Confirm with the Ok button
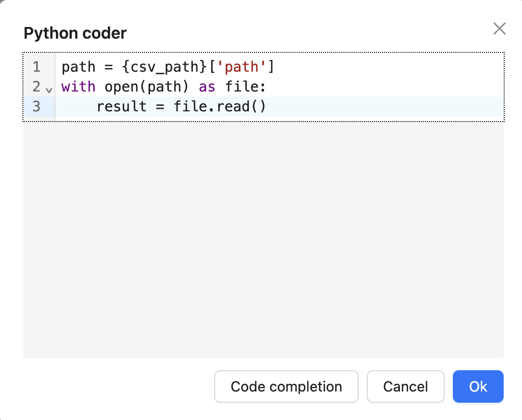This screenshot has width=522, height=420. (478, 386)
